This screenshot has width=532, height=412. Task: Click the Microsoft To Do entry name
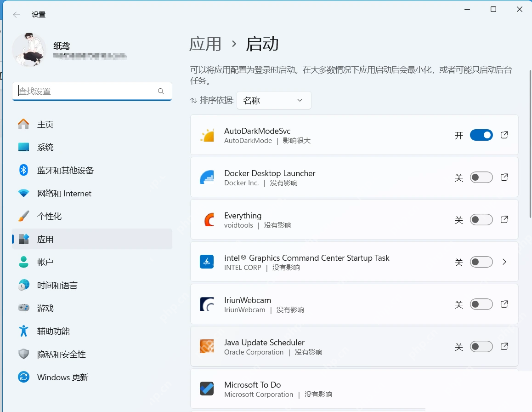[252, 385]
